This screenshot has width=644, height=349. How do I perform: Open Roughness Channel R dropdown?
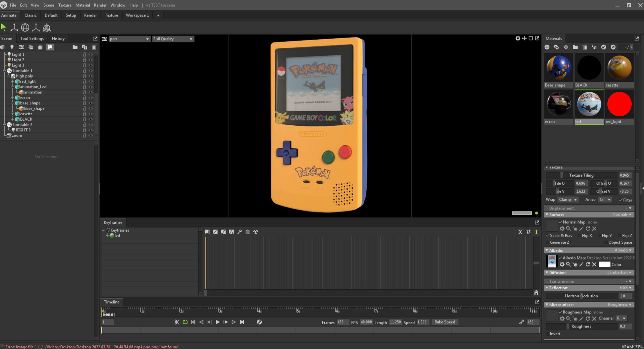coord(621,318)
